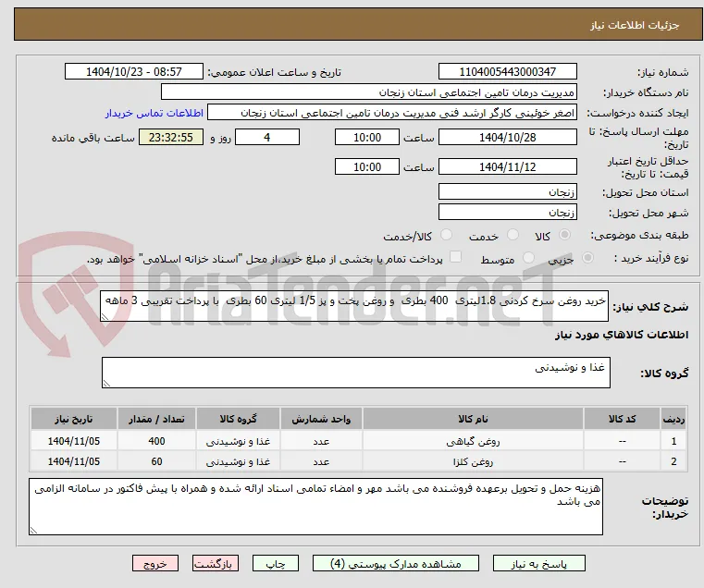Select the جزیی purchase type radio

tap(587, 258)
